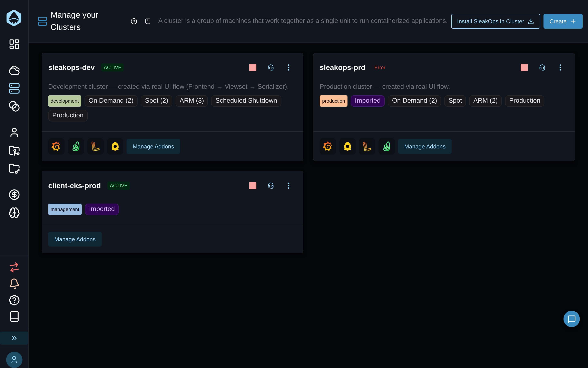Click the Error status on sleakops-prd

pyautogui.click(x=380, y=67)
